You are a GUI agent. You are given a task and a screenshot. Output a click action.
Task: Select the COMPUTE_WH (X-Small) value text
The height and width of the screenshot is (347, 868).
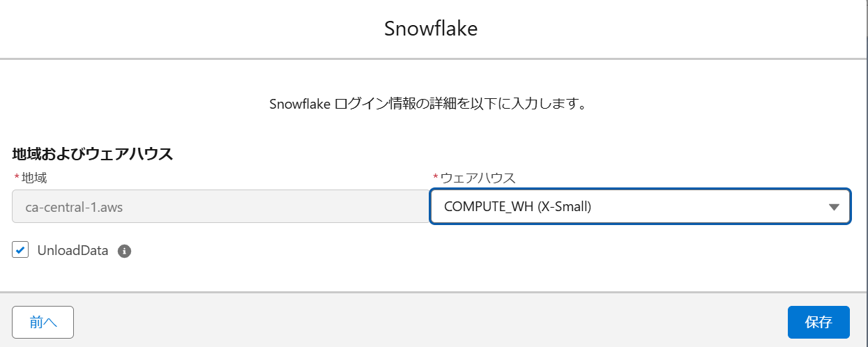click(x=517, y=206)
